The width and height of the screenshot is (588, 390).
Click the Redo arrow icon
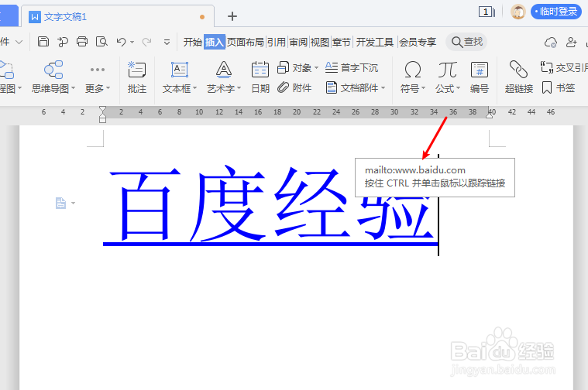[x=146, y=42]
